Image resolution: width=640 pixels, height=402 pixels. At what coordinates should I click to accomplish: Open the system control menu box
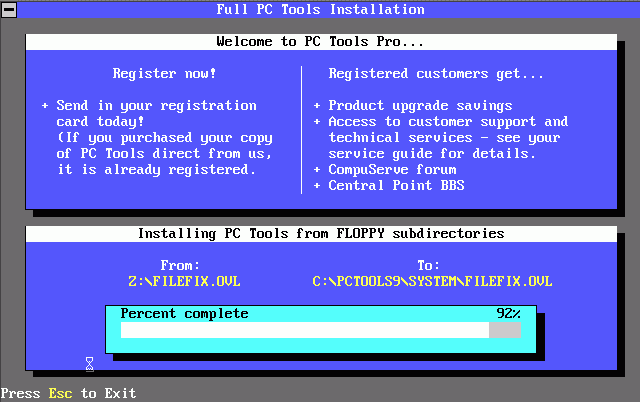[9, 9]
